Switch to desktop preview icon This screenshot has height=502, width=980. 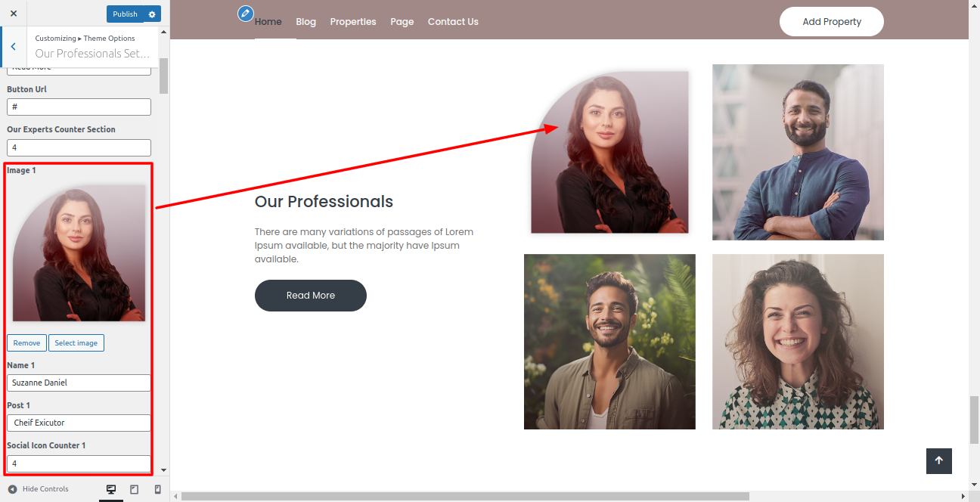click(111, 489)
